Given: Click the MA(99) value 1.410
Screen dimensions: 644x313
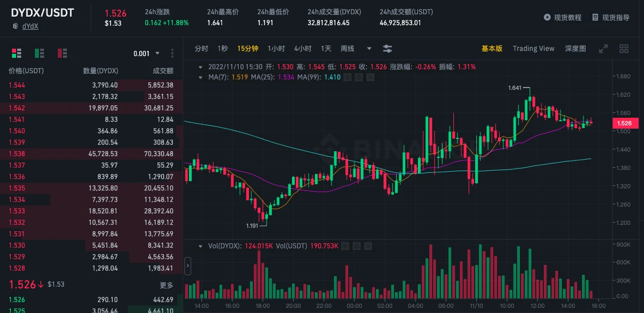Looking at the screenshot, I should tap(333, 77).
